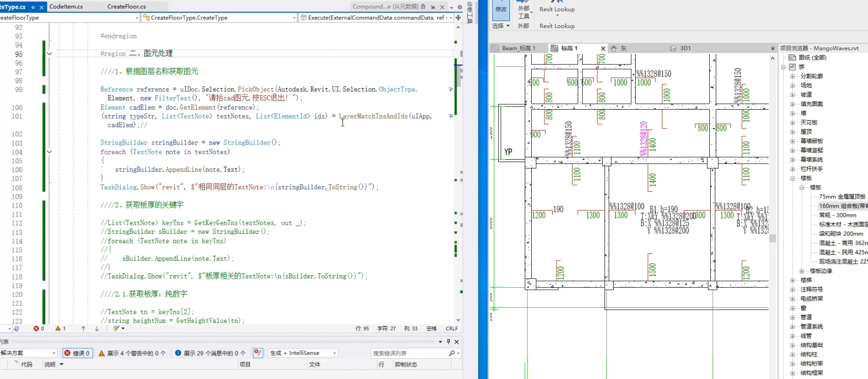This screenshot has width=868, height=379.
Task: Expand the 墙 node in project browser
Action: click(792, 113)
